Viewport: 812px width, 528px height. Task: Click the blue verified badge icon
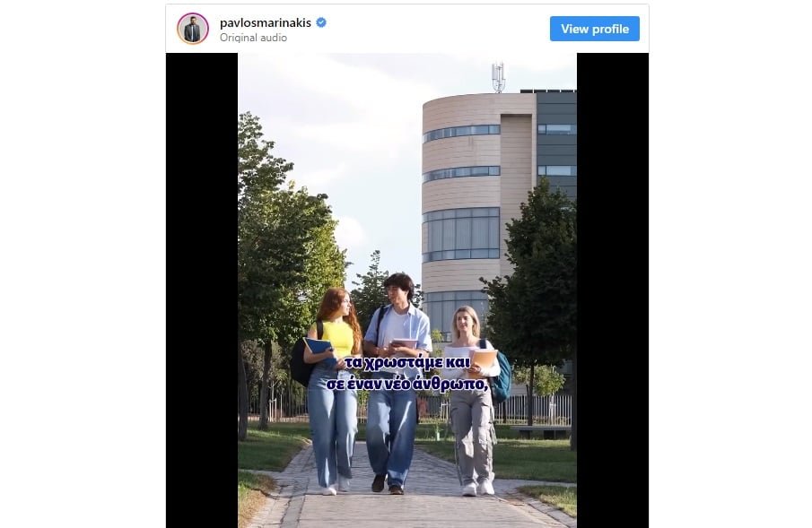pos(321,22)
